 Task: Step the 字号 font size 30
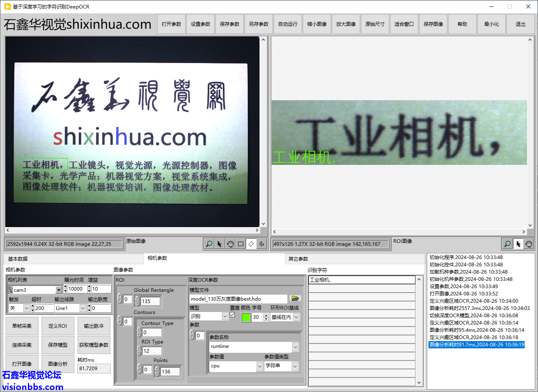pos(266,317)
